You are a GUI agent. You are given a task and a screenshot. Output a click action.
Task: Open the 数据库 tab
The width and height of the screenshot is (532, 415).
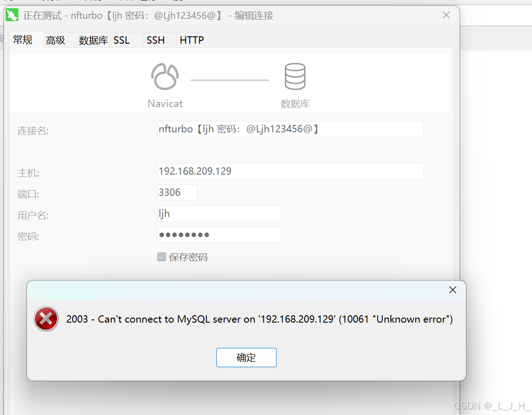click(93, 40)
